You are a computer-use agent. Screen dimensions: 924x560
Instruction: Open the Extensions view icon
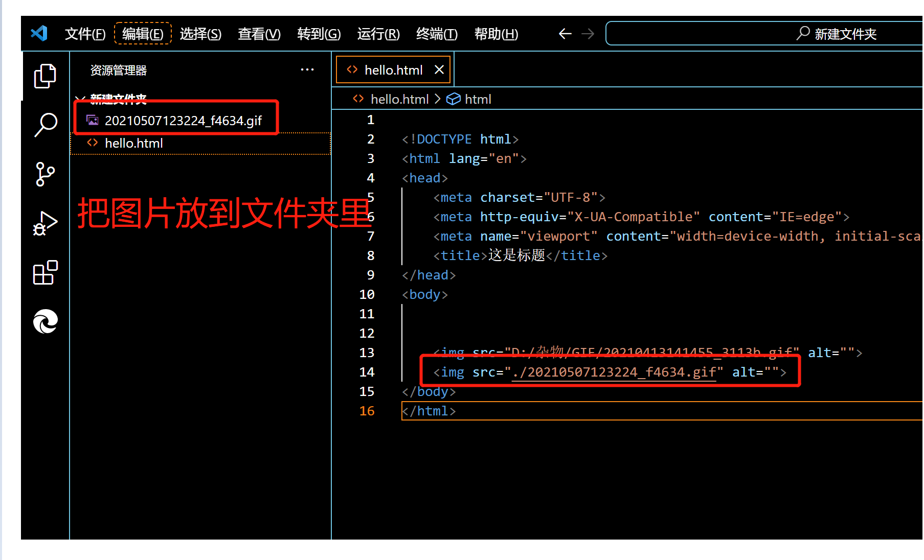45,272
